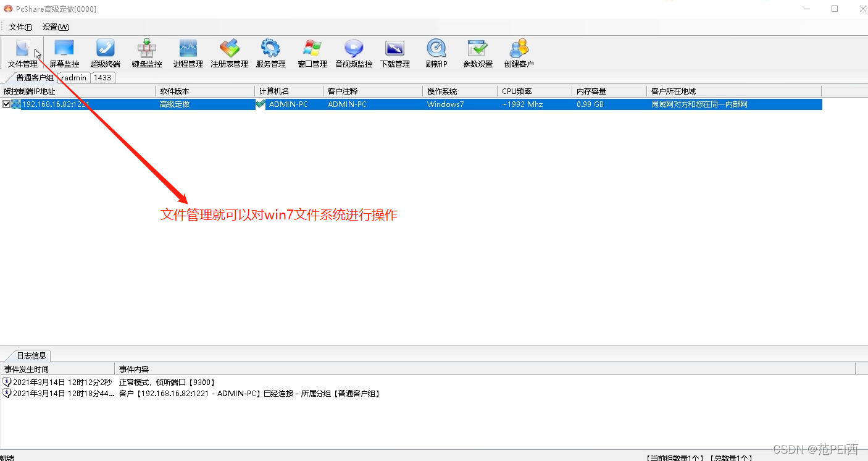Sort by 客户所在地域 column header

[x=734, y=91]
